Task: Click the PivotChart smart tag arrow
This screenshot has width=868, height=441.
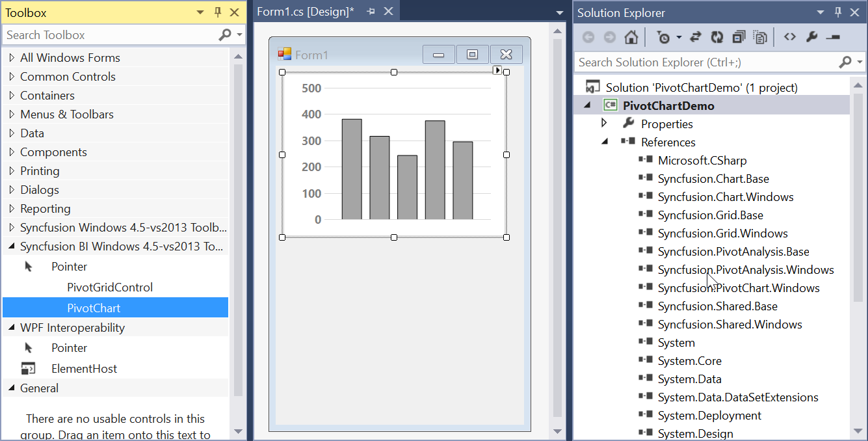Action: tap(497, 70)
